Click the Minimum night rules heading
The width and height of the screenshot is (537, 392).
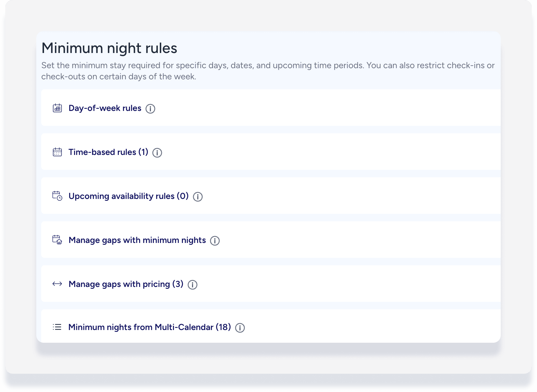109,48
